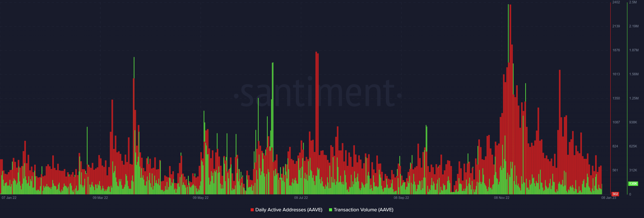644x218 pixels.
Task: Click the 09 Mar 22 date label
Action: point(100,198)
